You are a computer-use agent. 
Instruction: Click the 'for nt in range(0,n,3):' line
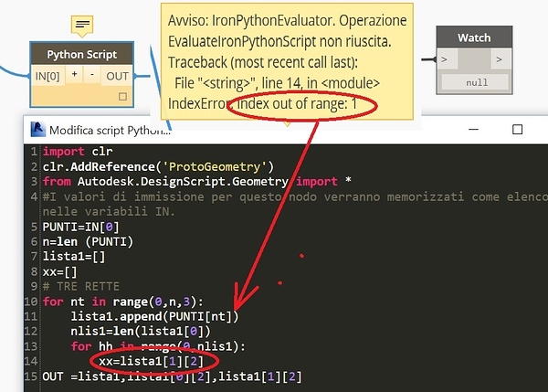coord(122,302)
